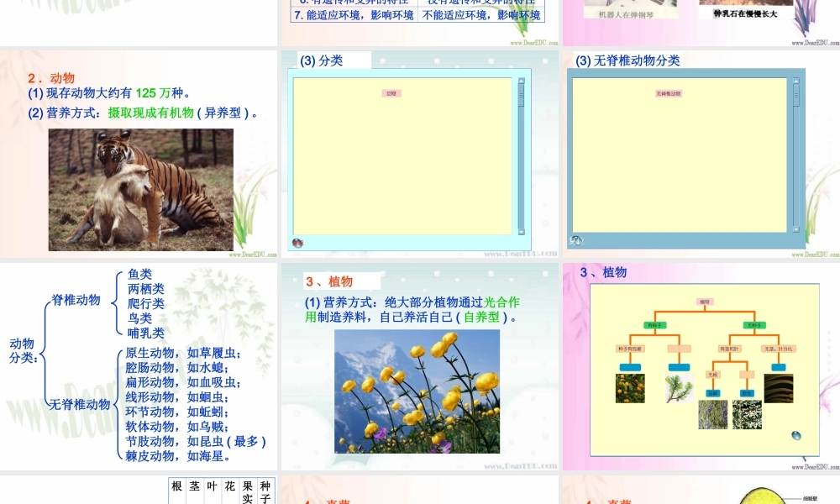Click scroll-up arrow in 分类 panel
840x504 pixels.
coord(521,82)
